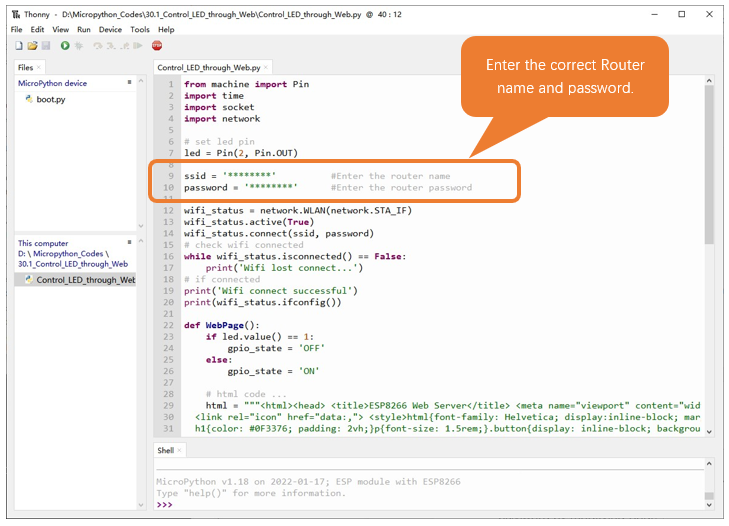This screenshot has width=729, height=526.
Task: Click the Resume debug icon
Action: point(138,46)
